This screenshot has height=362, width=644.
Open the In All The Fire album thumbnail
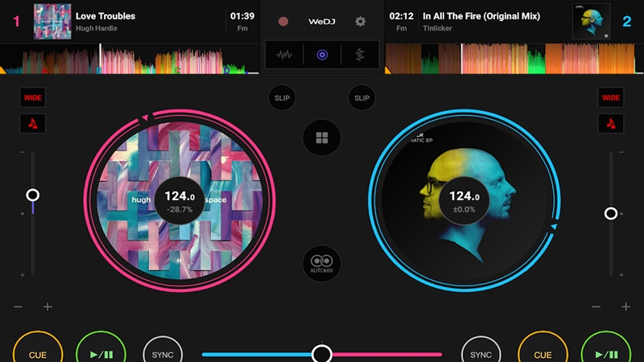[x=591, y=22]
